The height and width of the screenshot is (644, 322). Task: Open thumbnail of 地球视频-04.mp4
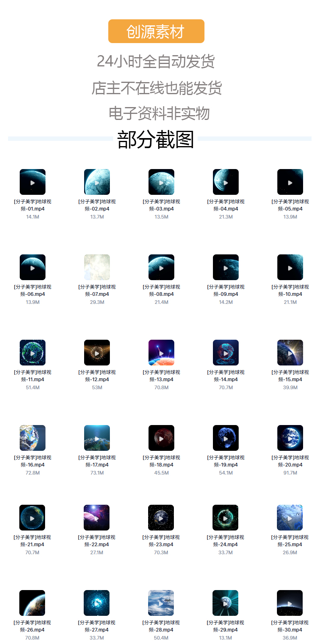point(226,182)
